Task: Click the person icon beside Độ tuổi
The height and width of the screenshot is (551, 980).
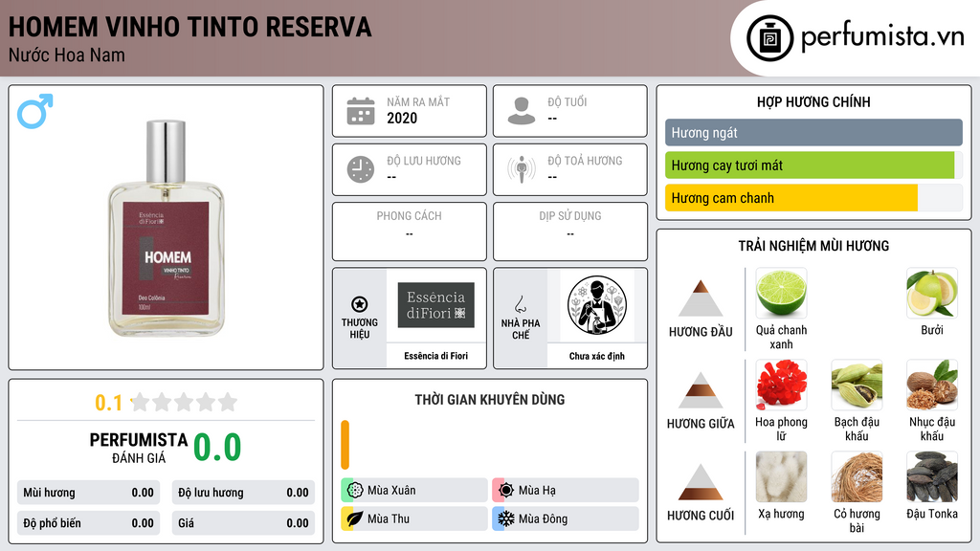Action: 522,111
